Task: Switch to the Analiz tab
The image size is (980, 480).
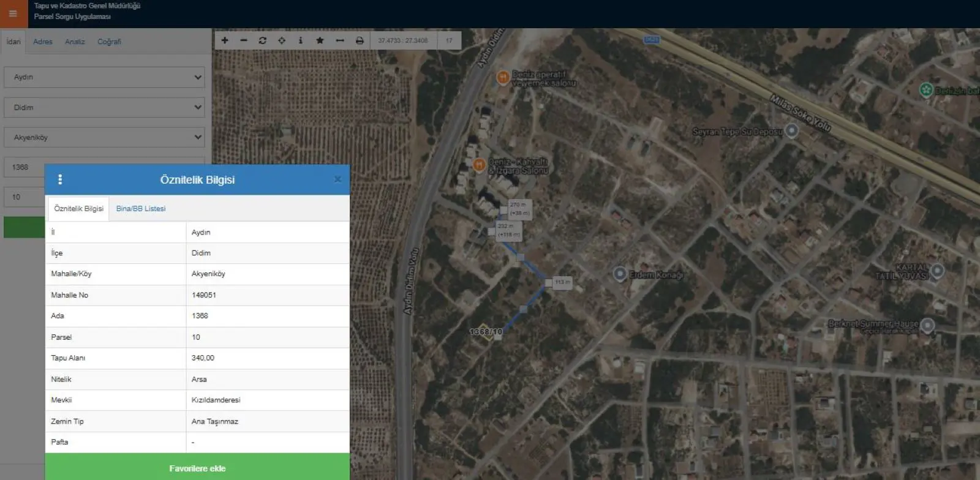Action: [x=75, y=42]
